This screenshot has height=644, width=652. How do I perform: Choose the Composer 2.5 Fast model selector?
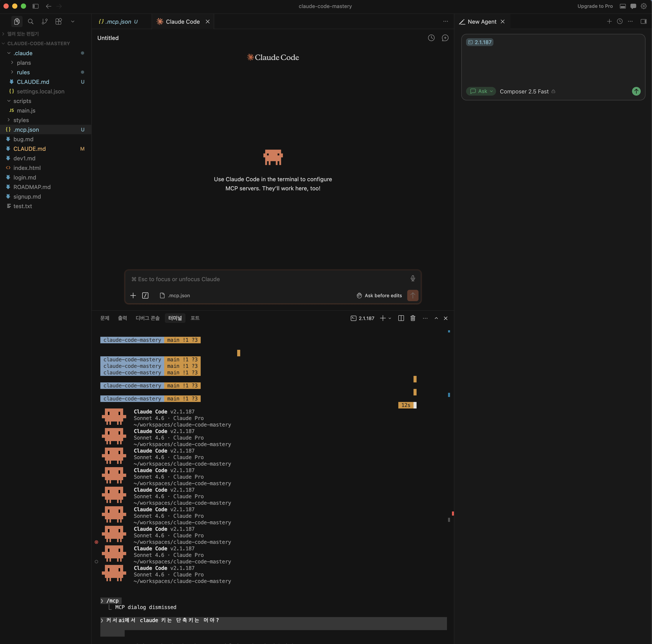[528, 91]
